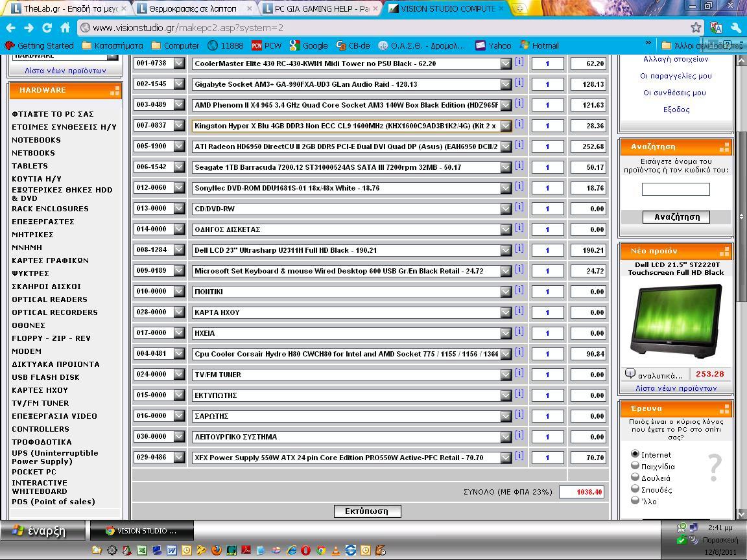
Task: Open ΦΤΙΑΞΤΕ ΤΟ PC ΣΑΣ menu item
Action: (53, 114)
